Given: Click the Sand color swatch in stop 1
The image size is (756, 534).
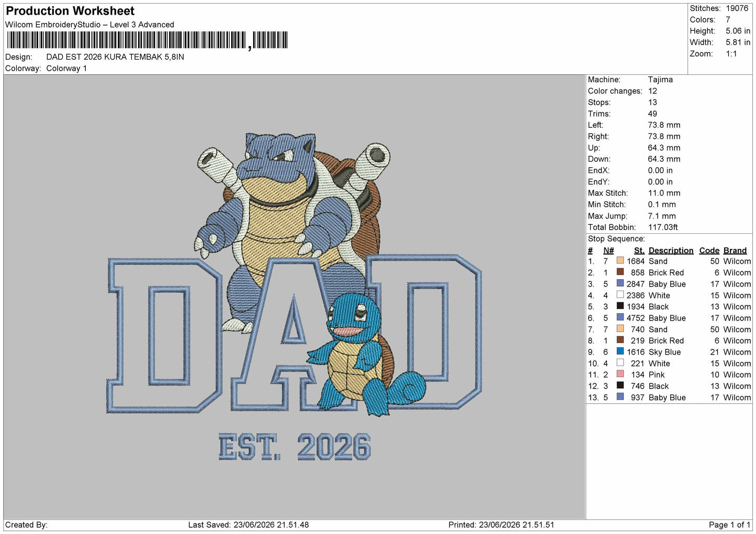Looking at the screenshot, I should point(620,260).
